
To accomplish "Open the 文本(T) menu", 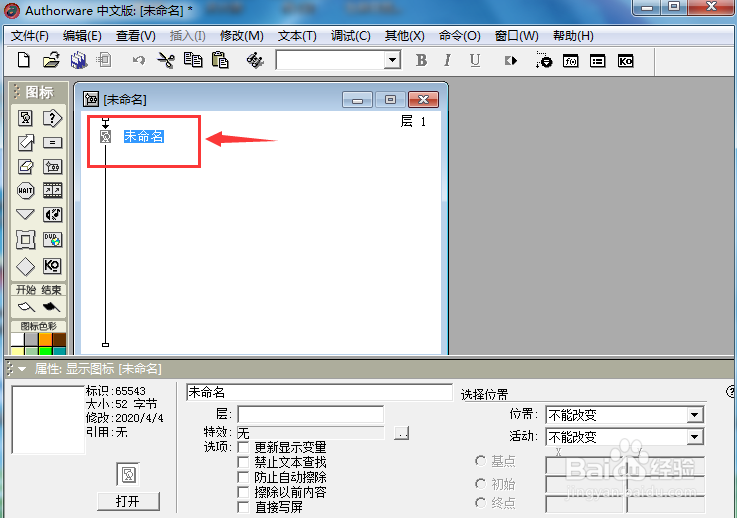I will click(297, 36).
